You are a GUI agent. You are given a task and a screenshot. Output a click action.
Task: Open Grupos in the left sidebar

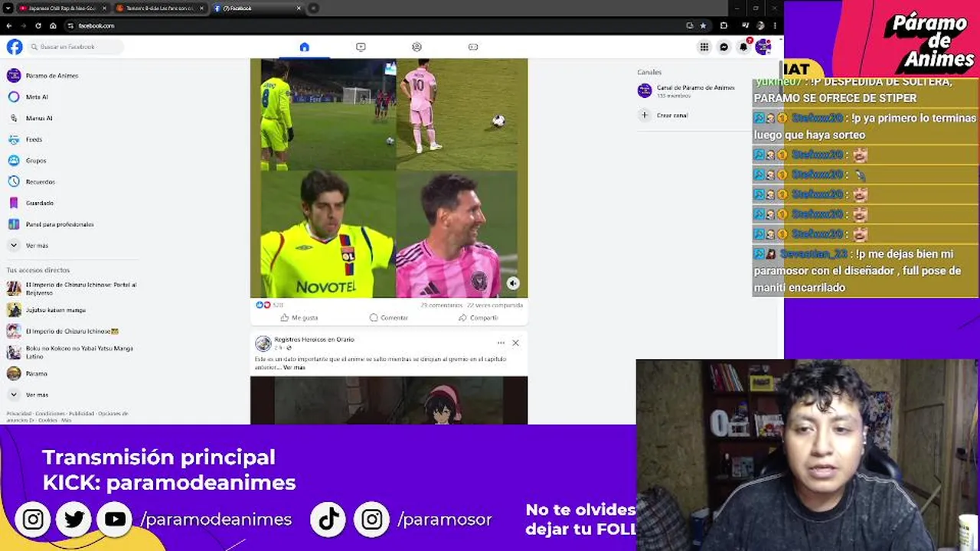point(27,161)
